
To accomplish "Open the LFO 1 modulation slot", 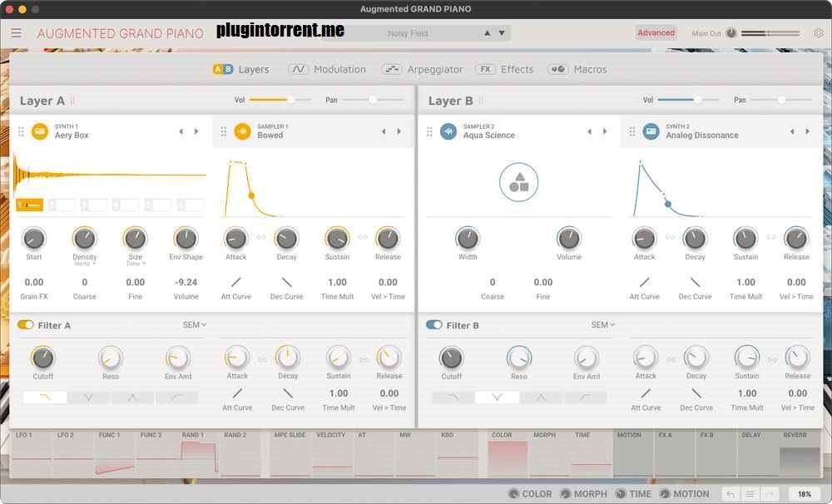I will pos(32,453).
